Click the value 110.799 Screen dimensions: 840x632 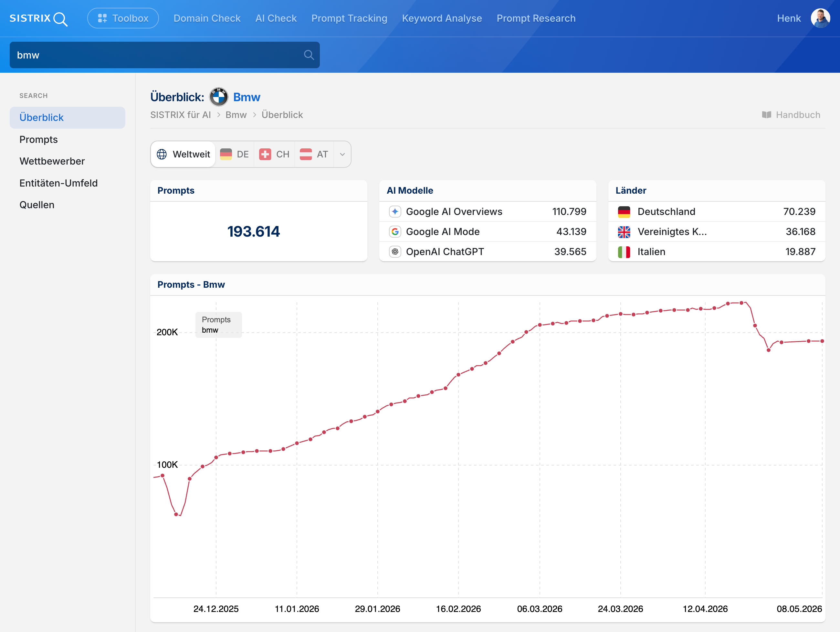coord(569,212)
